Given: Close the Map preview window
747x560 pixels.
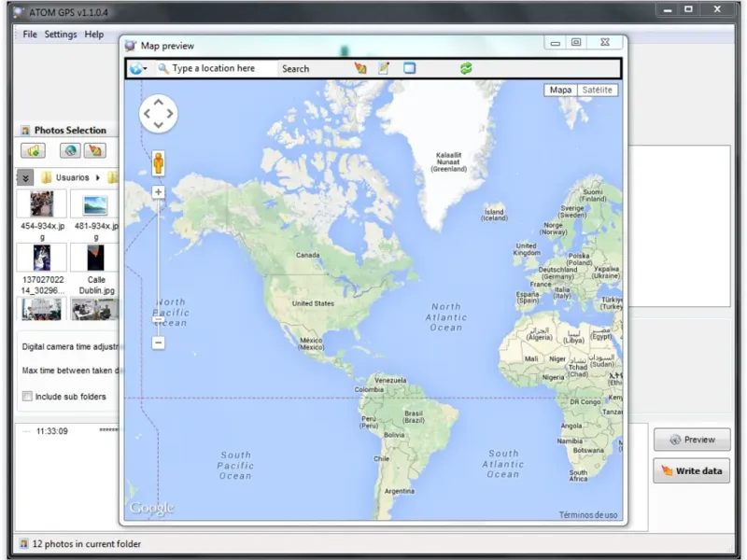Looking at the screenshot, I should 605,43.
